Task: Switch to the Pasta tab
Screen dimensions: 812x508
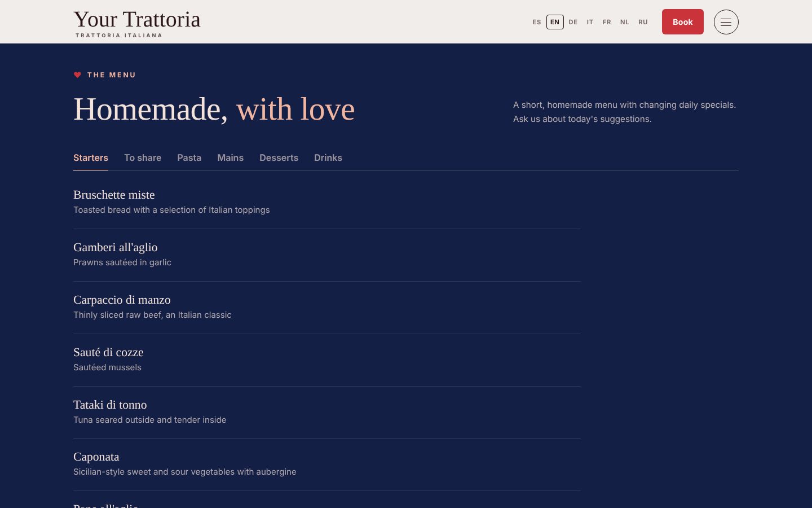Action: (189, 157)
